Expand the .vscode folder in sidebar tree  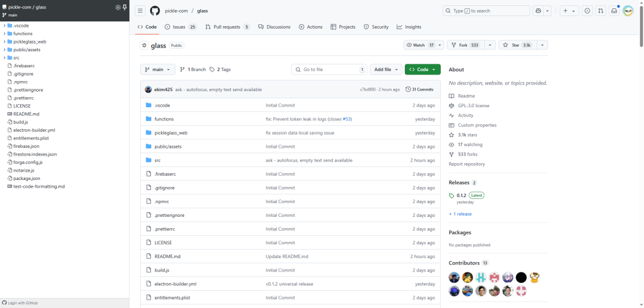coord(5,26)
